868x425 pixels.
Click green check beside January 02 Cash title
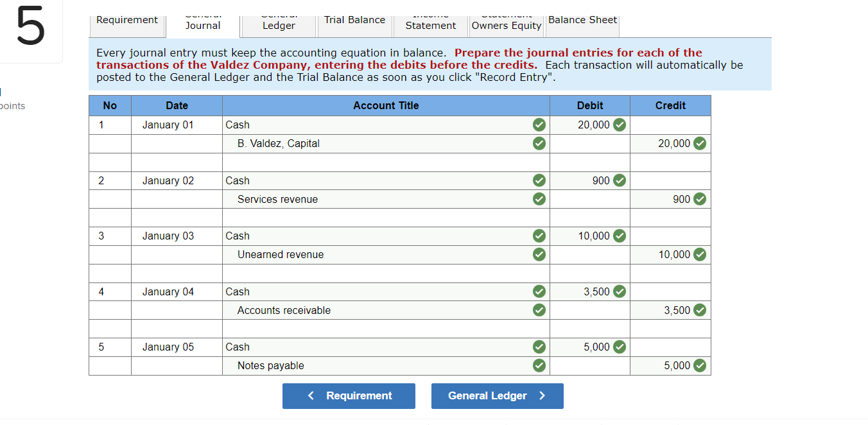pos(539,180)
